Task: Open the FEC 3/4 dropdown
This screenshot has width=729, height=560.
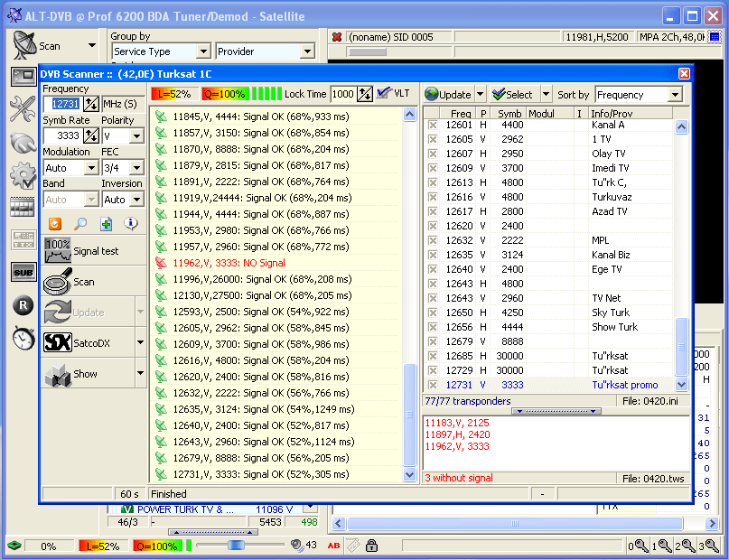Action: (136, 168)
